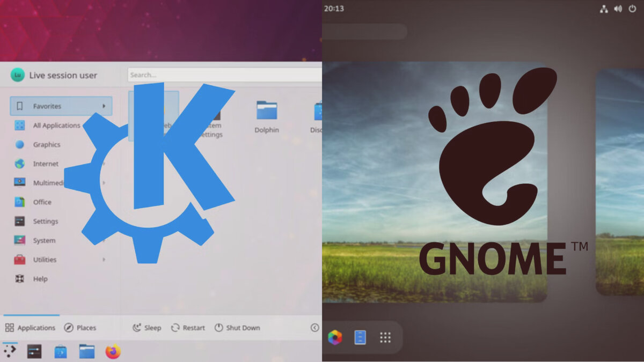Click the Shut Down button

(237, 328)
